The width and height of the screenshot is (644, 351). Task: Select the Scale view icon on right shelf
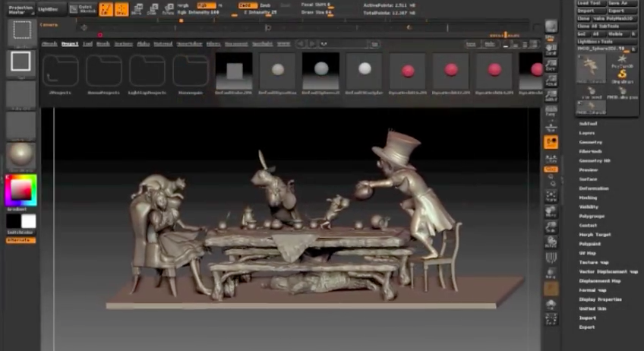point(551,227)
